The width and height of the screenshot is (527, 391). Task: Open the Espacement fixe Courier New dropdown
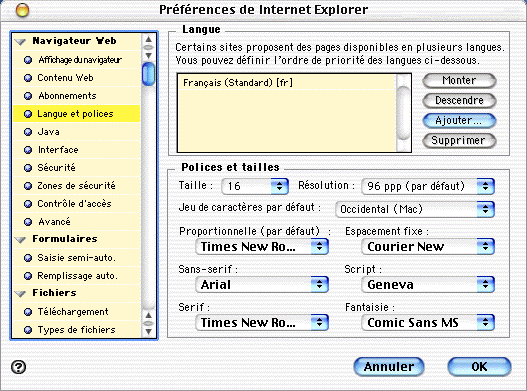point(428,247)
